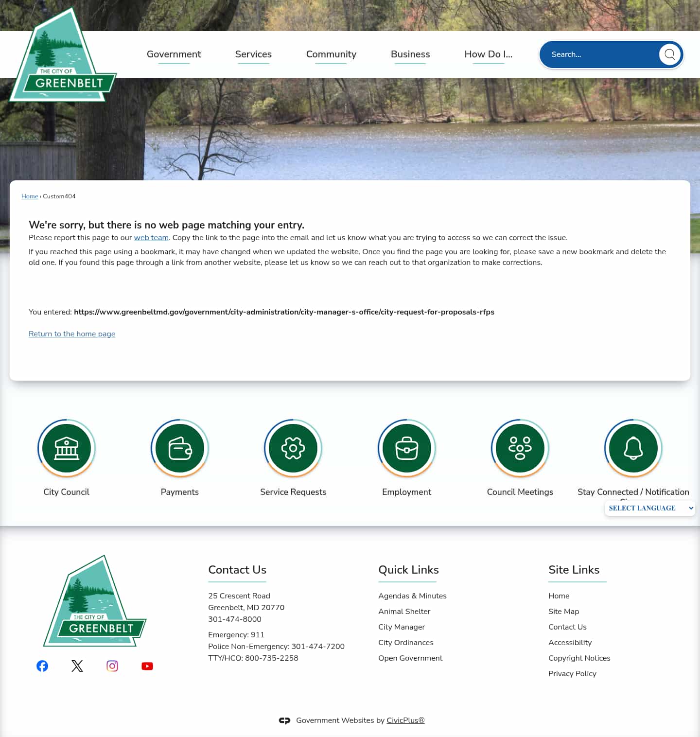Click the Return to the home page link
Image resolution: width=700 pixels, height=737 pixels.
pos(72,334)
